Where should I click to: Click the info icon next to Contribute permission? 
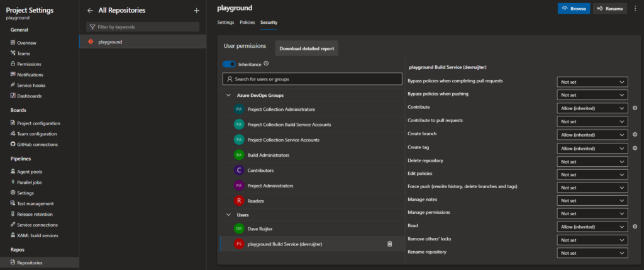click(635, 108)
